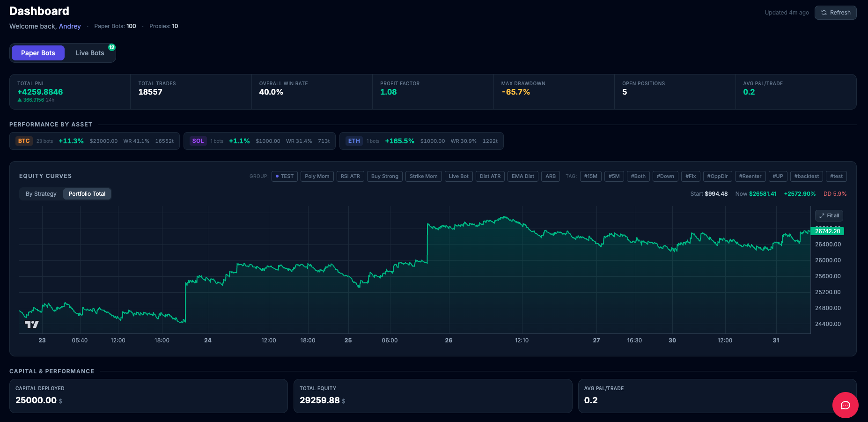Click the current price label 26742.20
Viewport: 868px width, 422px height.
827,231
